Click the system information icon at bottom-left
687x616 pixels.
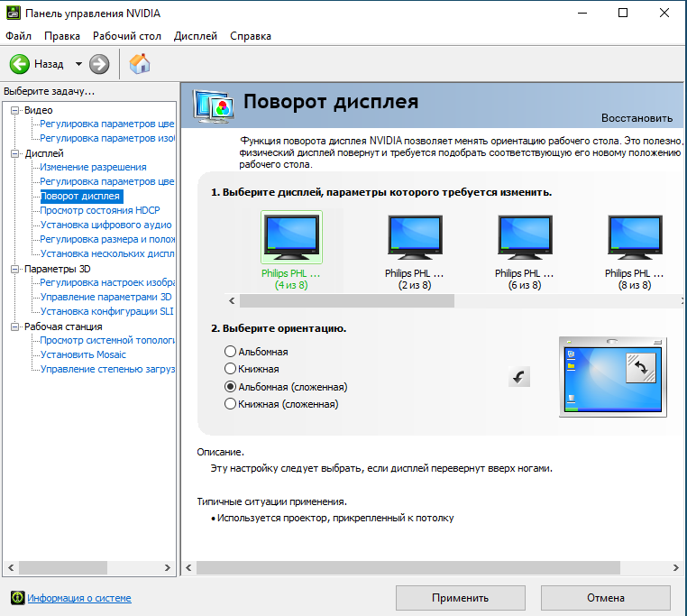click(x=17, y=598)
